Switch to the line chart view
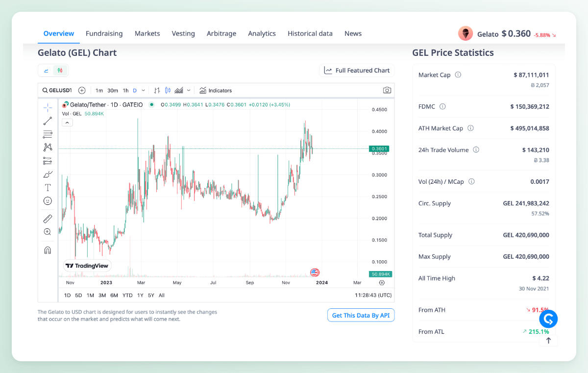Image resolution: width=588 pixels, height=373 pixels. [46, 71]
